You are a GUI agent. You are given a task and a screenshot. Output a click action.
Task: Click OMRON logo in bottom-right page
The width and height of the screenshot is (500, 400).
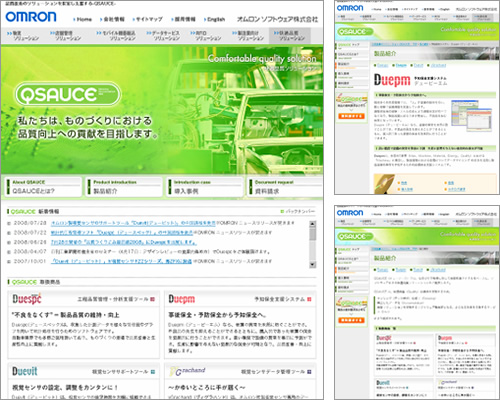pos(350,213)
